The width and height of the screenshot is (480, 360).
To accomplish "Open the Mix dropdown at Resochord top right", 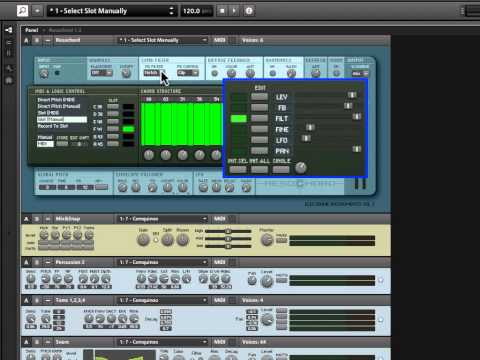I will tap(360, 73).
